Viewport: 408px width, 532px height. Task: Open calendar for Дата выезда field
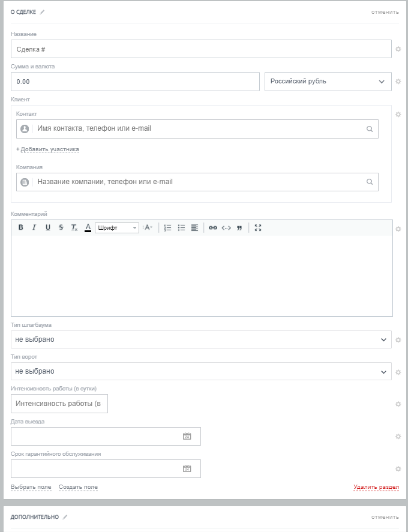(187, 437)
